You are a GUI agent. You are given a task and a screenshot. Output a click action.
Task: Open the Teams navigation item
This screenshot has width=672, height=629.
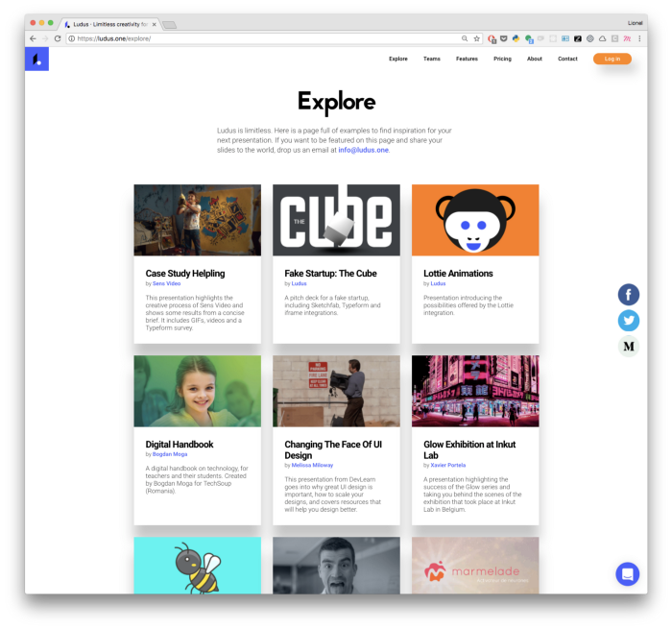pyautogui.click(x=432, y=59)
